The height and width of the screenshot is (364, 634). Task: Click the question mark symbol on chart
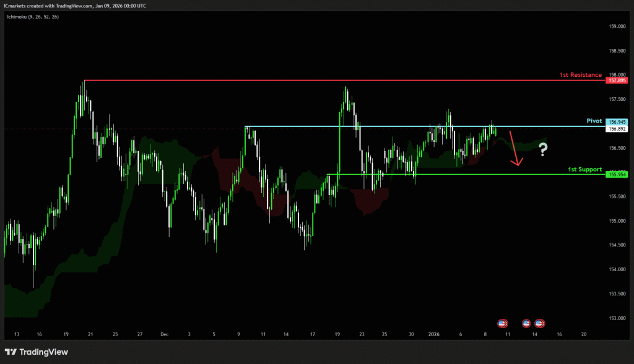click(543, 149)
